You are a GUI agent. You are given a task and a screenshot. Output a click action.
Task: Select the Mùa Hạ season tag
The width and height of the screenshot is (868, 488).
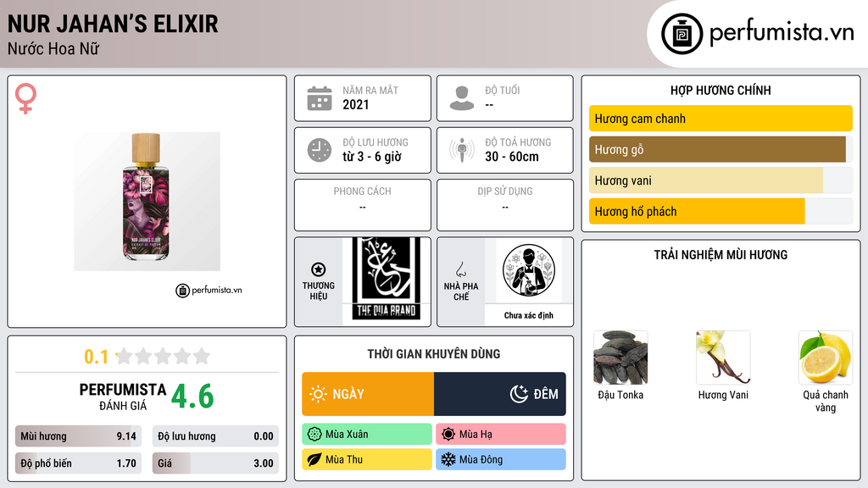[x=501, y=435]
